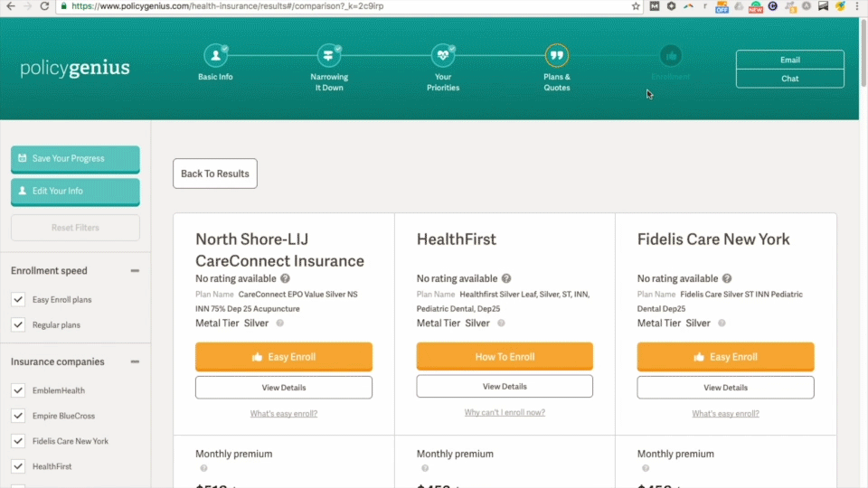Viewport: 868px width, 488px height.
Task: Select the Enrollment step
Action: 670,63
